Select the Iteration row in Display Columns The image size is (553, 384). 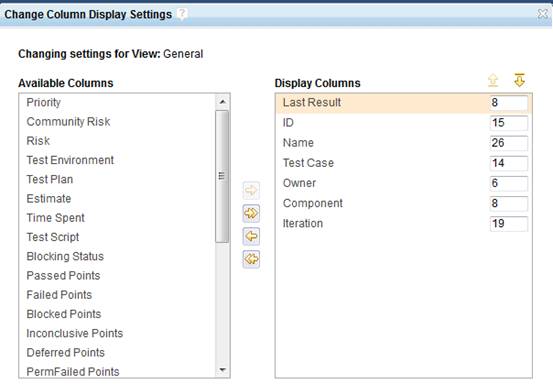tap(403, 224)
